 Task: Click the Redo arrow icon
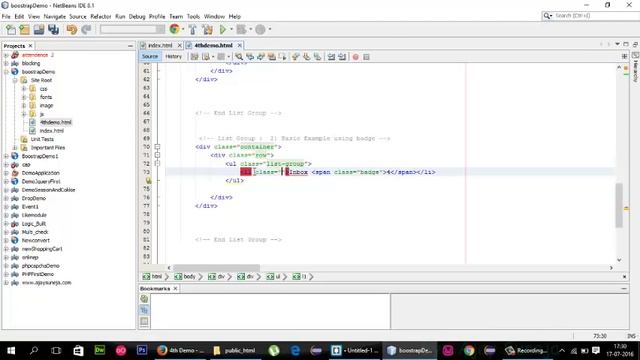click(x=86, y=29)
